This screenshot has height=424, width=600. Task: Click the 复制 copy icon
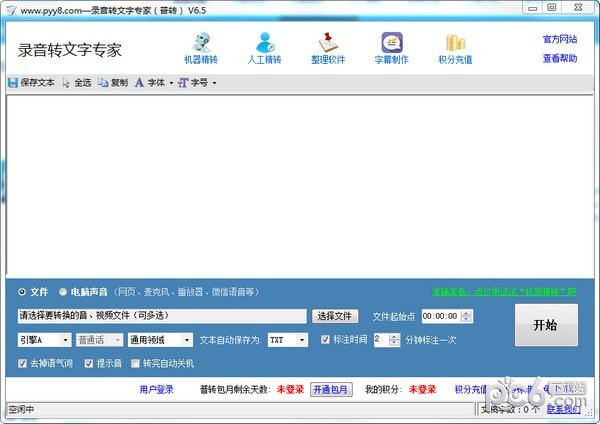[103, 83]
